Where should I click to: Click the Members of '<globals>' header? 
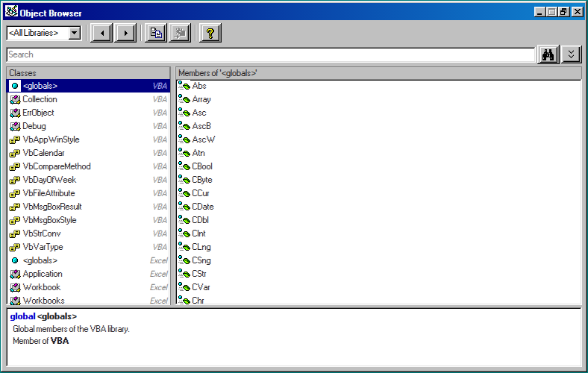[379, 73]
